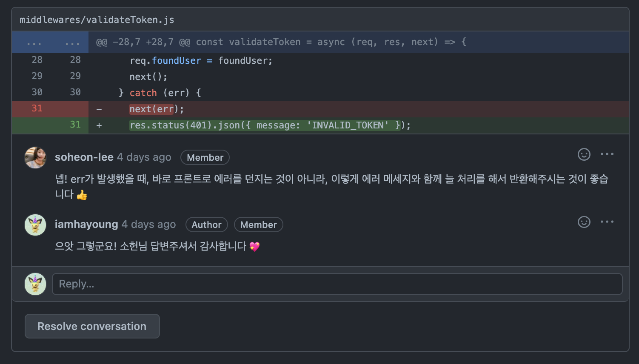The width and height of the screenshot is (639, 364).
Task: Open the middlewares/validateToken.js file link
Action: click(97, 20)
